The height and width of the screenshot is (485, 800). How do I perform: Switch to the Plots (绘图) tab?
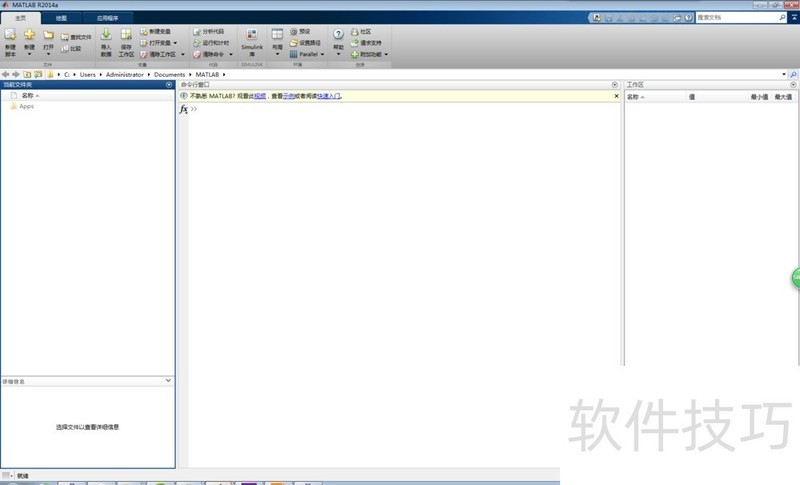61,18
